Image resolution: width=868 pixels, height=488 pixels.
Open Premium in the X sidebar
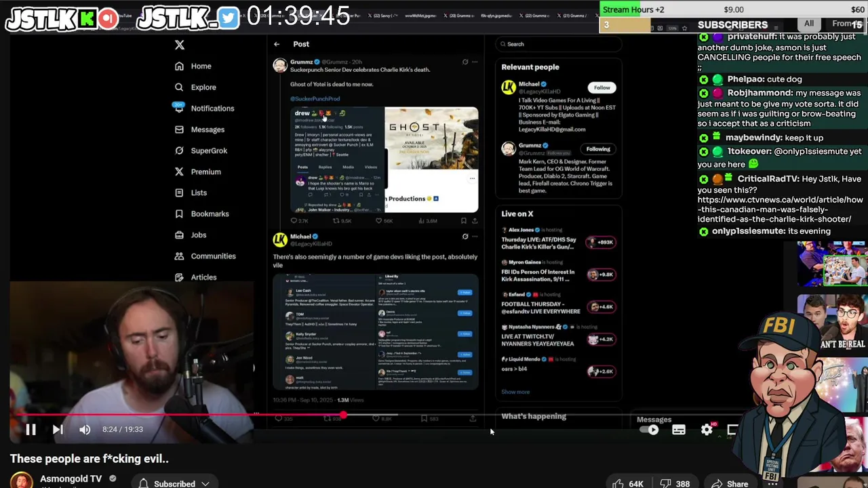197,171
